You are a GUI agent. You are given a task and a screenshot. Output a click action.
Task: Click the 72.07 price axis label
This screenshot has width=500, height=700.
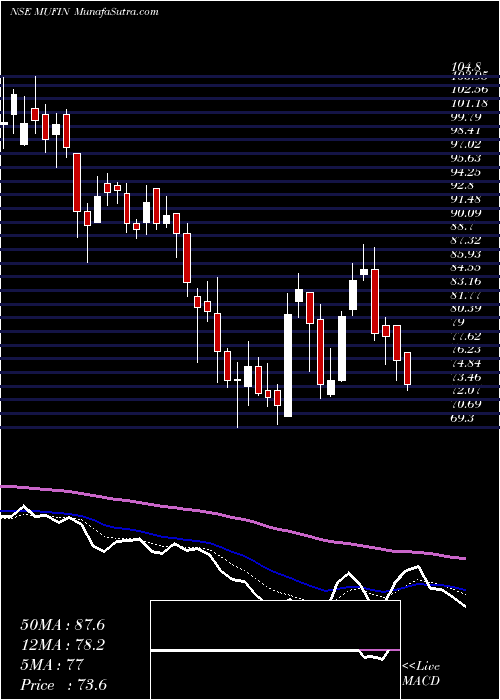pyautogui.click(x=467, y=392)
